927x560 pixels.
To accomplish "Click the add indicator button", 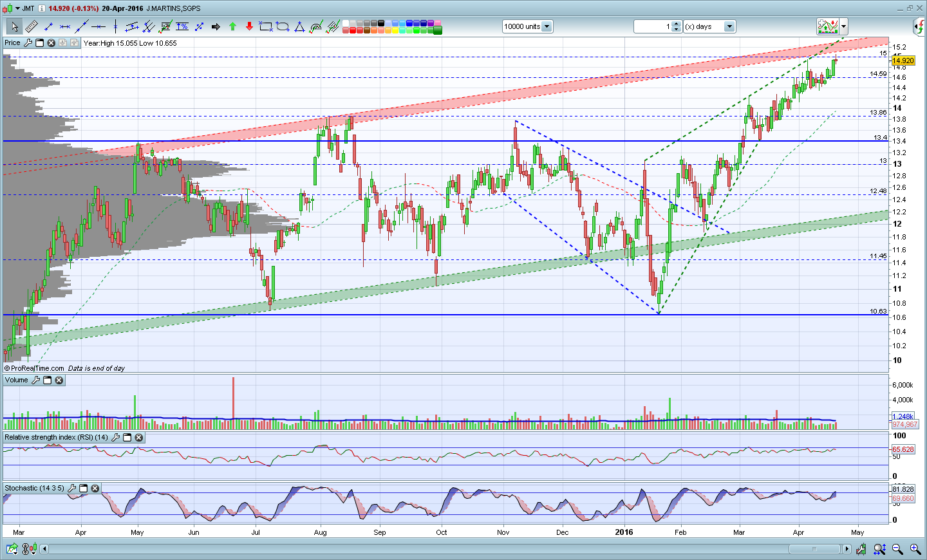I will click(x=828, y=26).
